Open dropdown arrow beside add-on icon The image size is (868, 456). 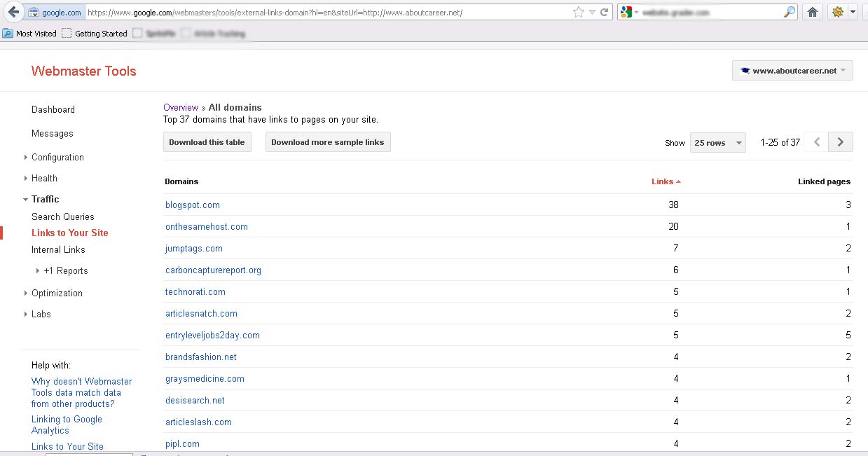[853, 12]
